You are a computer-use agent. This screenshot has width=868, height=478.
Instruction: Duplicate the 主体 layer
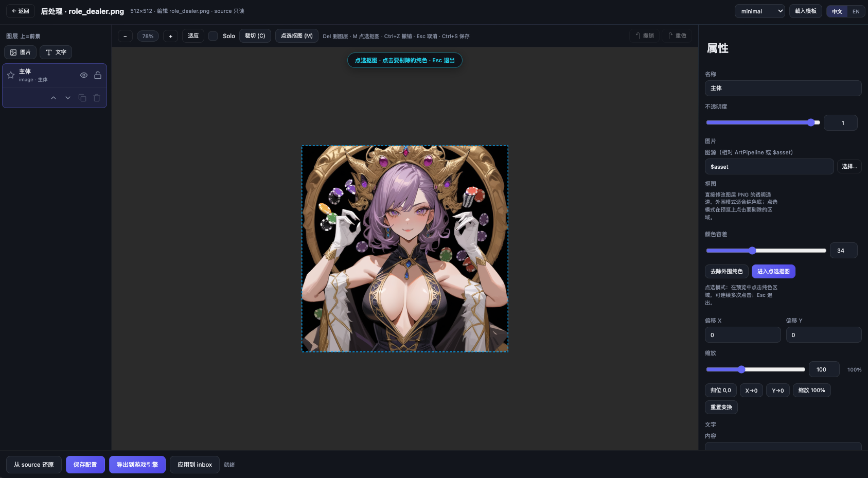point(82,98)
